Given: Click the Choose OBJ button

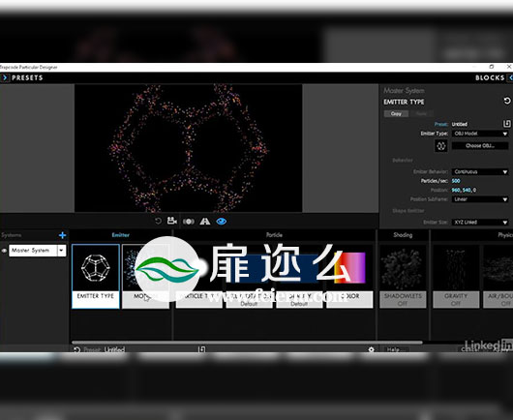Looking at the screenshot, I should pyautogui.click(x=480, y=146).
